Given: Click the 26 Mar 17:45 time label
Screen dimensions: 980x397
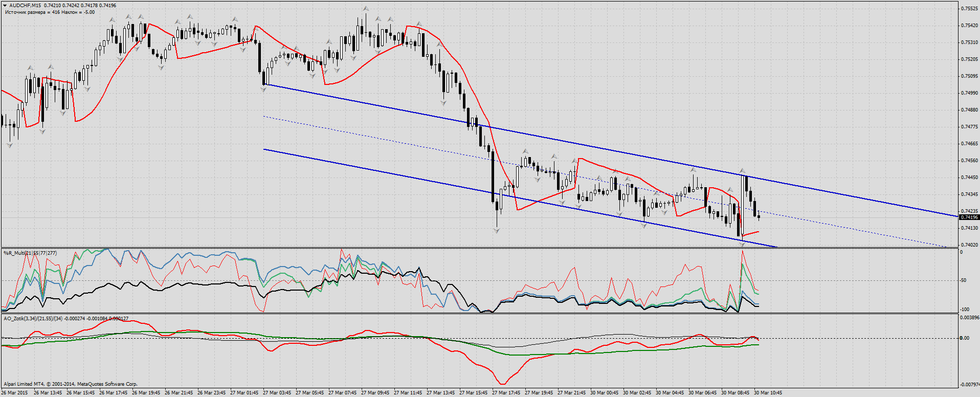Looking at the screenshot, I should 114,393.
